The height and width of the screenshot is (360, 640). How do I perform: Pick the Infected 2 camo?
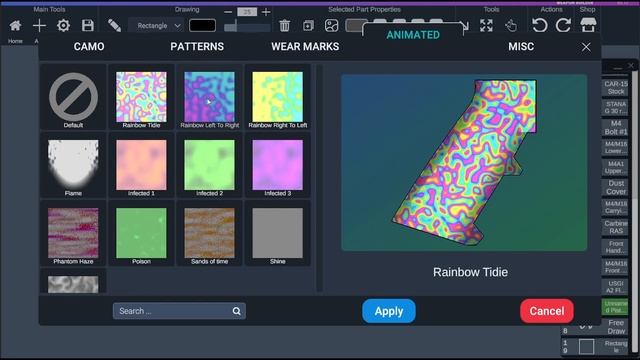(x=209, y=165)
